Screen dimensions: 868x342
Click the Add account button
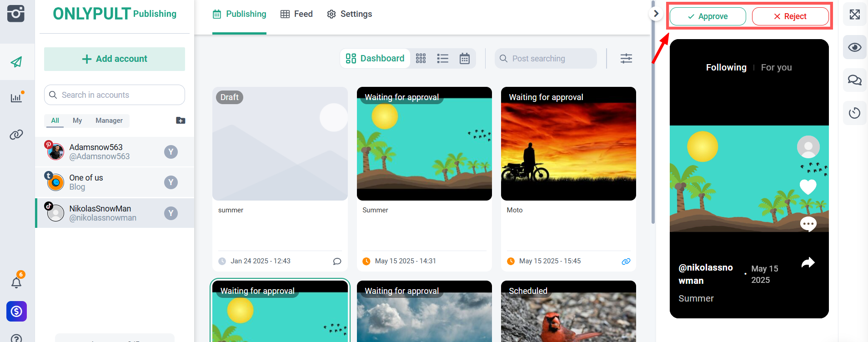[115, 59]
